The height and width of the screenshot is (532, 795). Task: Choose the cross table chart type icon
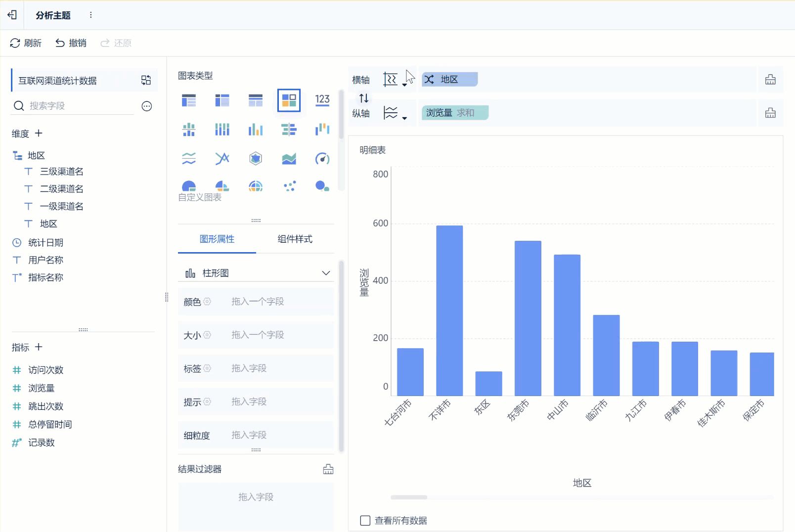coord(222,100)
